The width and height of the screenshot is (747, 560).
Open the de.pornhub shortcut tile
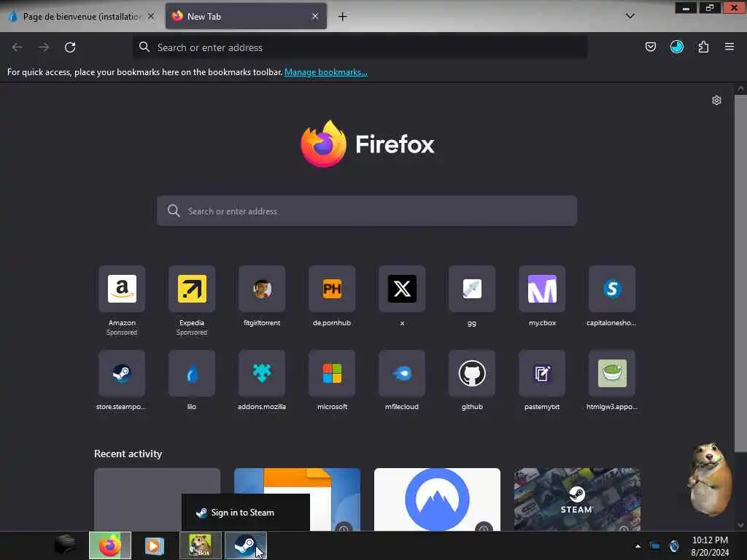pyautogui.click(x=332, y=289)
